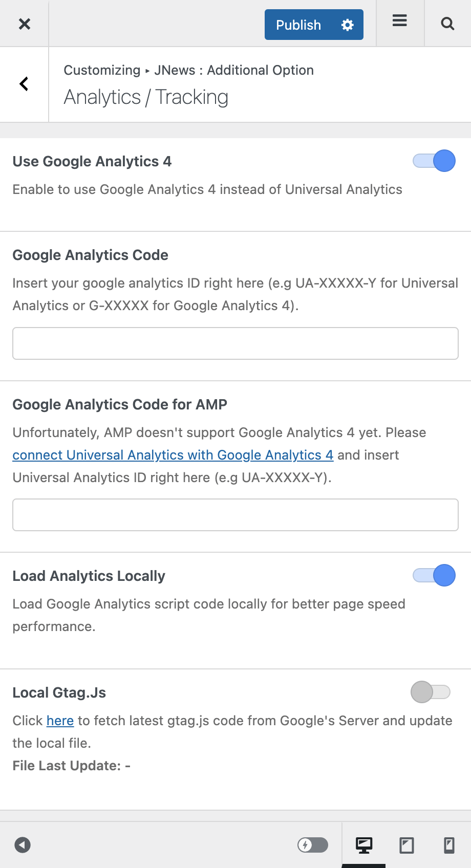Focus the Google Analytics Code for AMP field
The height and width of the screenshot is (868, 471).
(x=235, y=515)
